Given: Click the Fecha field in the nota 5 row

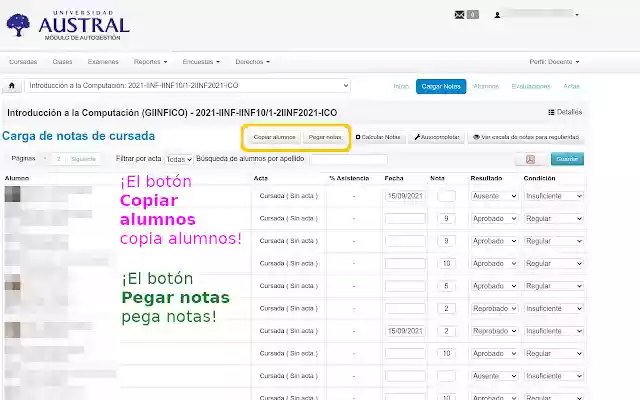Looking at the screenshot, I should 405,286.
